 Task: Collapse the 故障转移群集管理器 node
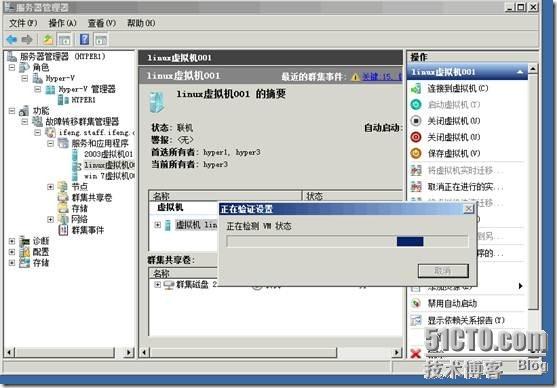coord(25,122)
